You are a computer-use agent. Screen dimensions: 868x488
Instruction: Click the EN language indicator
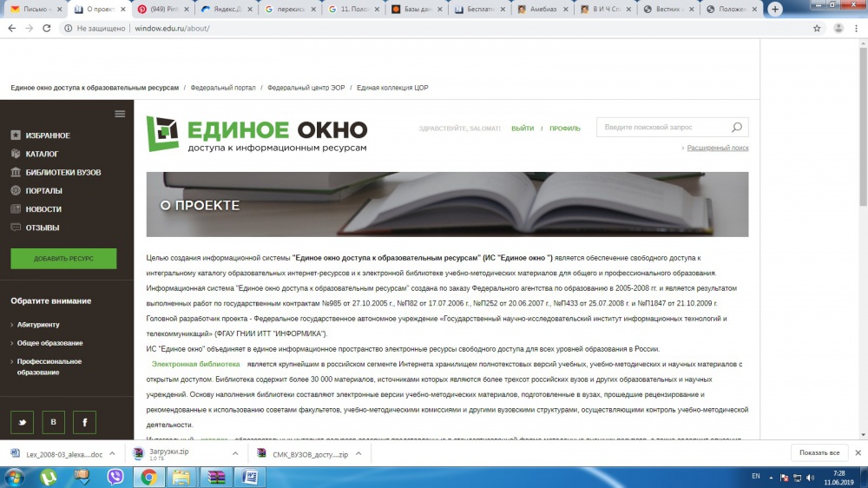point(756,477)
